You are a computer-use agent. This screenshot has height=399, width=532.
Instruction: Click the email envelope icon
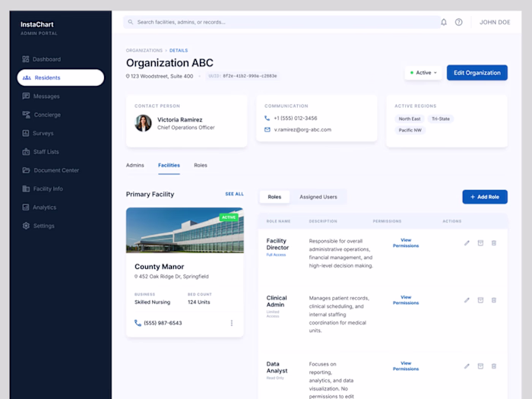click(x=268, y=130)
